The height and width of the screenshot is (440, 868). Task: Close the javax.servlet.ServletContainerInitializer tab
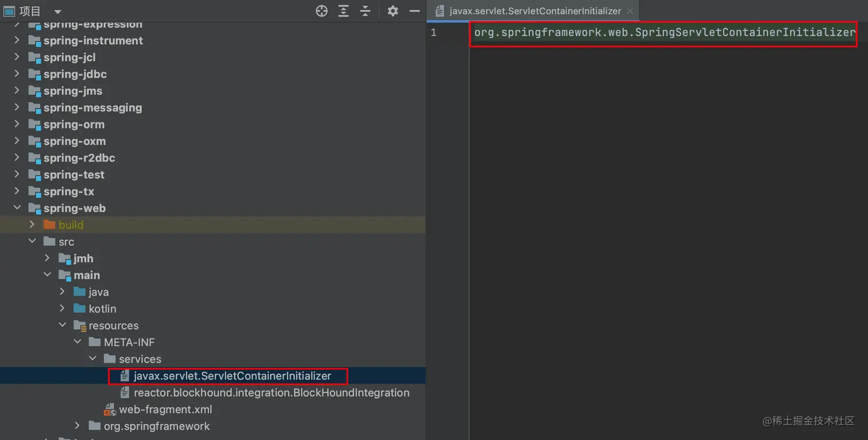630,11
